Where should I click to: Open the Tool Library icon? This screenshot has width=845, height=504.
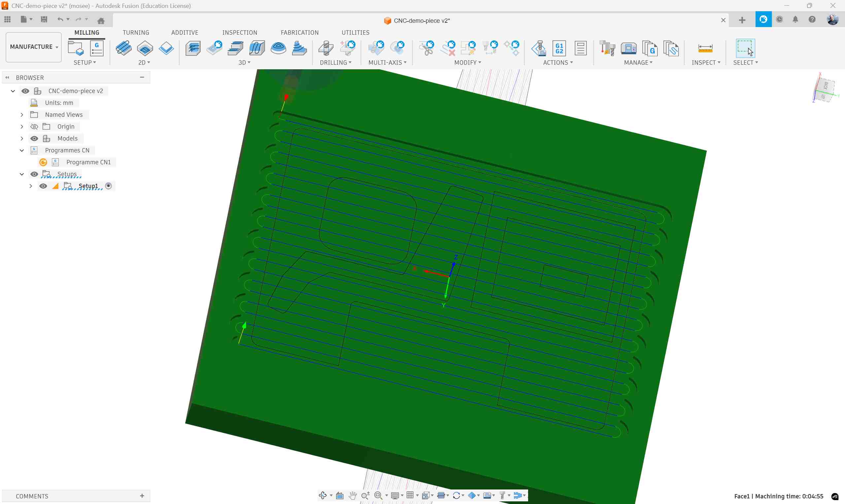pos(607,48)
